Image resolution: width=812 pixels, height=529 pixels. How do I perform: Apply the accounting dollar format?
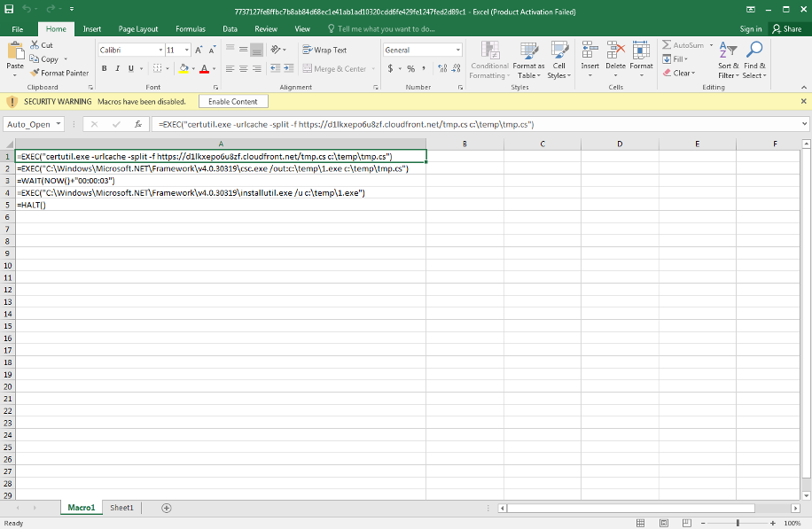coord(390,68)
